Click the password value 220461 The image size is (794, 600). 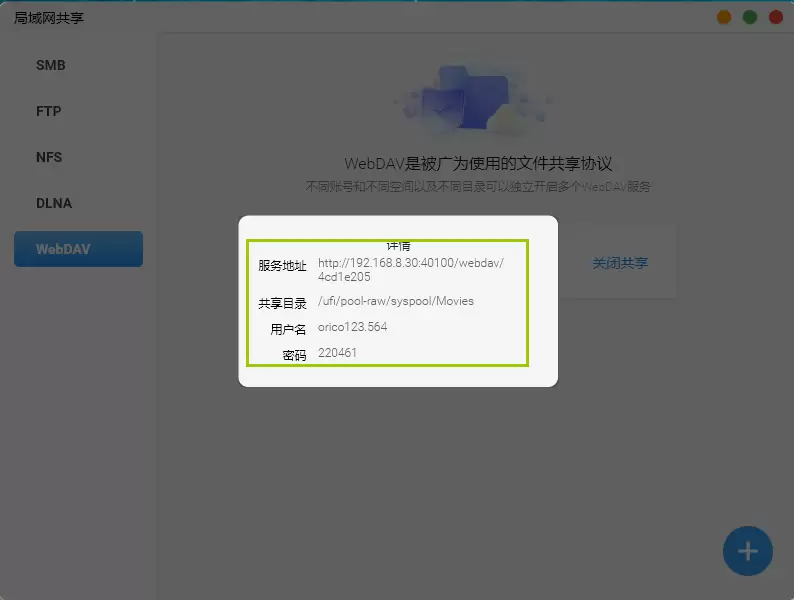337,353
